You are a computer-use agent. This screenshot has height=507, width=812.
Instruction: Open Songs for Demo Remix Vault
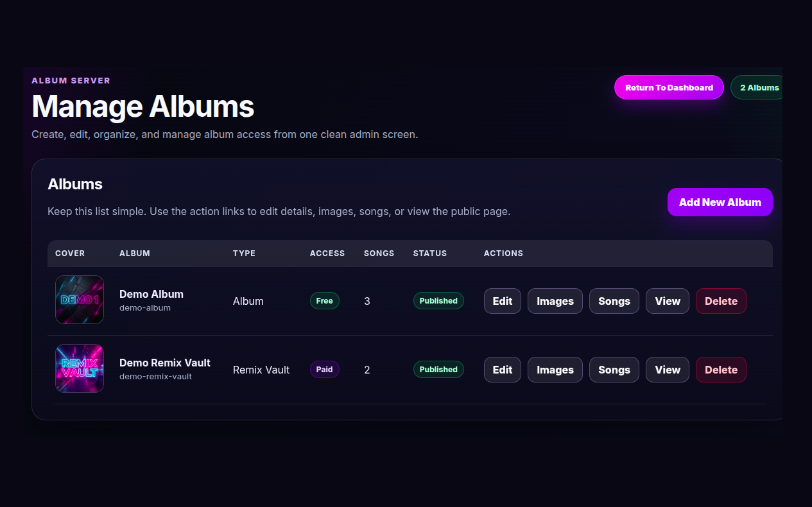[x=614, y=370]
